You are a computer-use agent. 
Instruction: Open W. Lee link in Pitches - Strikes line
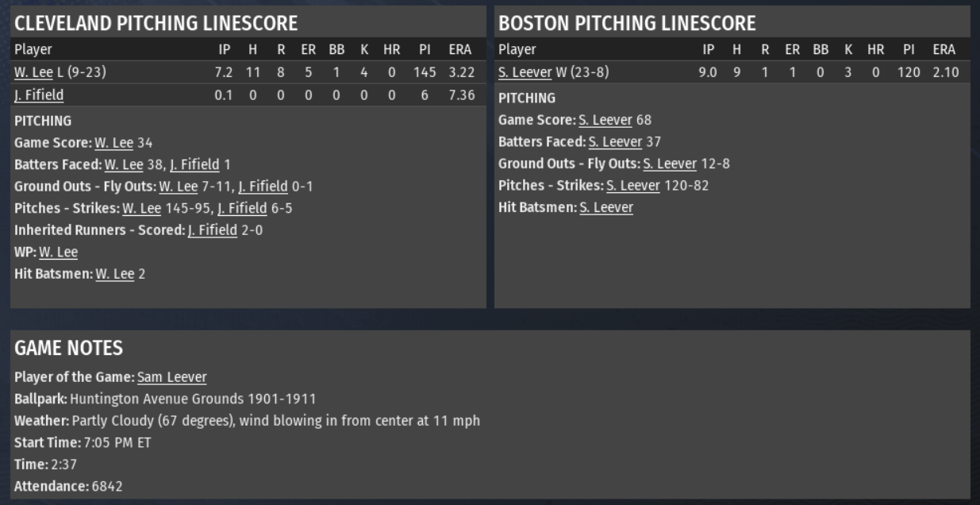coord(141,209)
